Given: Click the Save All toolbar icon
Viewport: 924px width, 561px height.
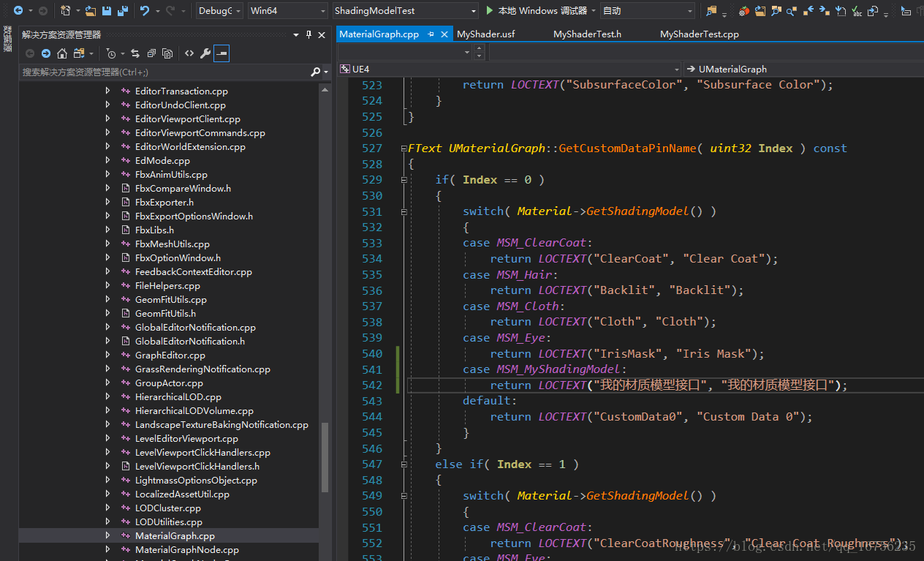Looking at the screenshot, I should (123, 11).
